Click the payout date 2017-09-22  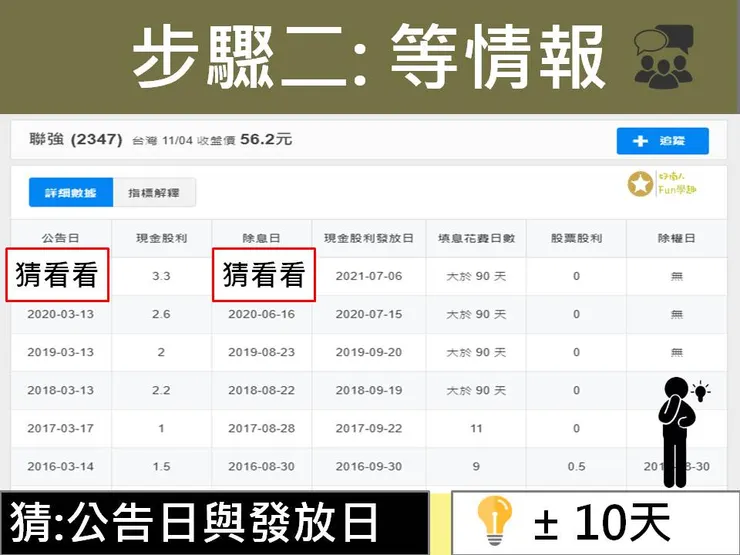click(369, 429)
